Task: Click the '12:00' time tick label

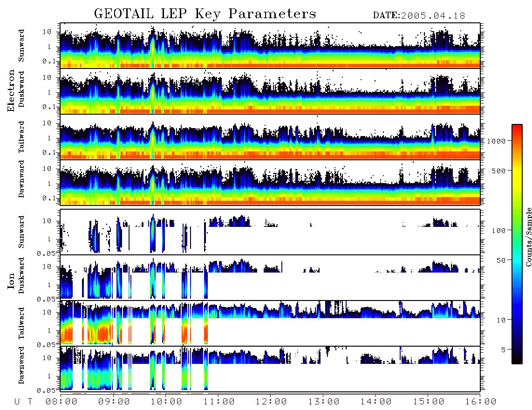Action: click(x=271, y=402)
